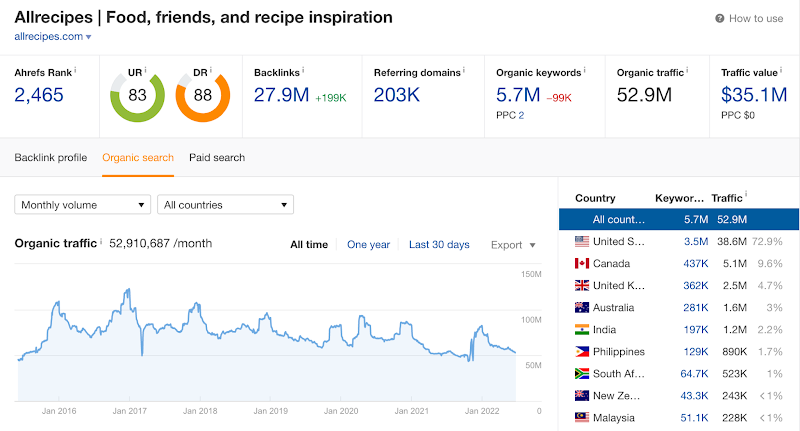The width and height of the screenshot is (800, 431).
Task: Show All time chart range
Action: click(x=309, y=245)
